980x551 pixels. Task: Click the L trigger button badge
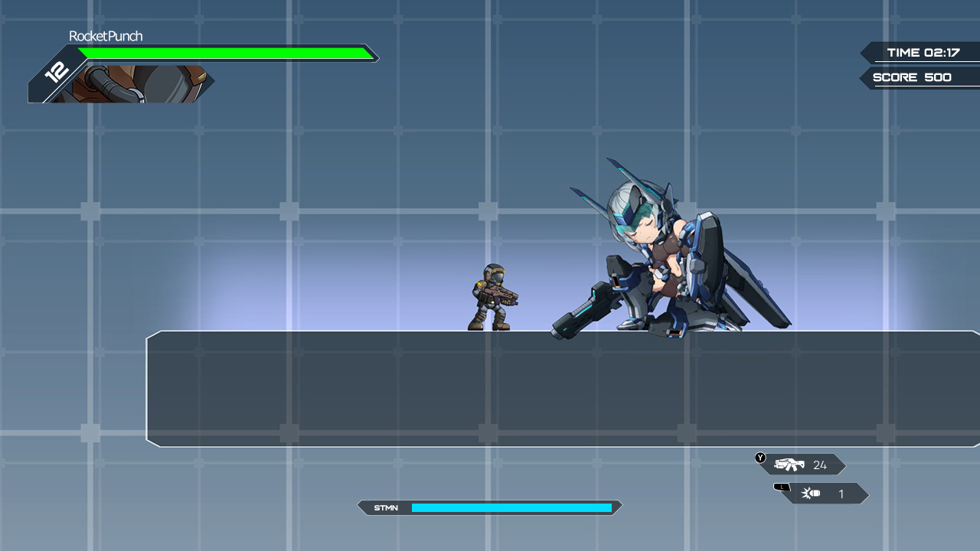pyautogui.click(x=782, y=485)
